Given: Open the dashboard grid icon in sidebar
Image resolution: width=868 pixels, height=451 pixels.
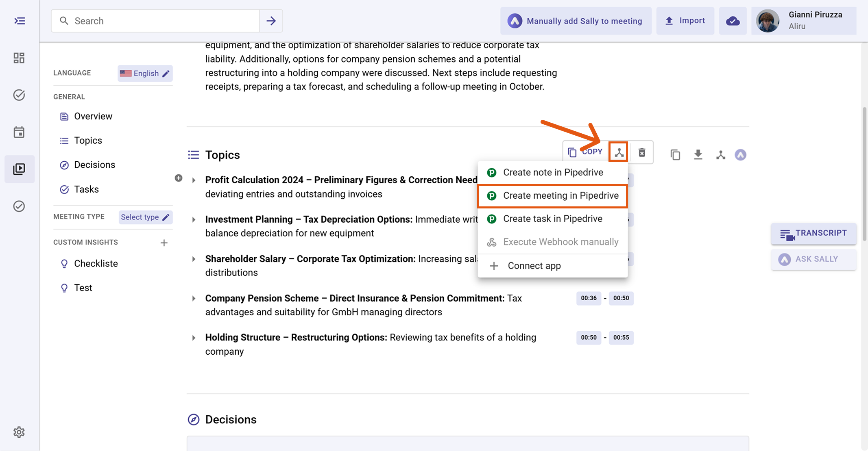Looking at the screenshot, I should 19,58.
